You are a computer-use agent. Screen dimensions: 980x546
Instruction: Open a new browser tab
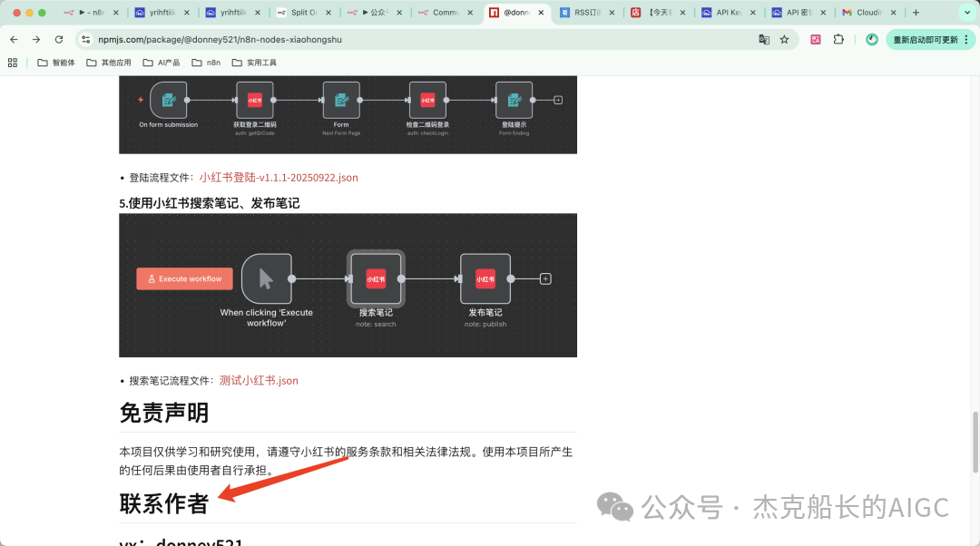point(916,13)
